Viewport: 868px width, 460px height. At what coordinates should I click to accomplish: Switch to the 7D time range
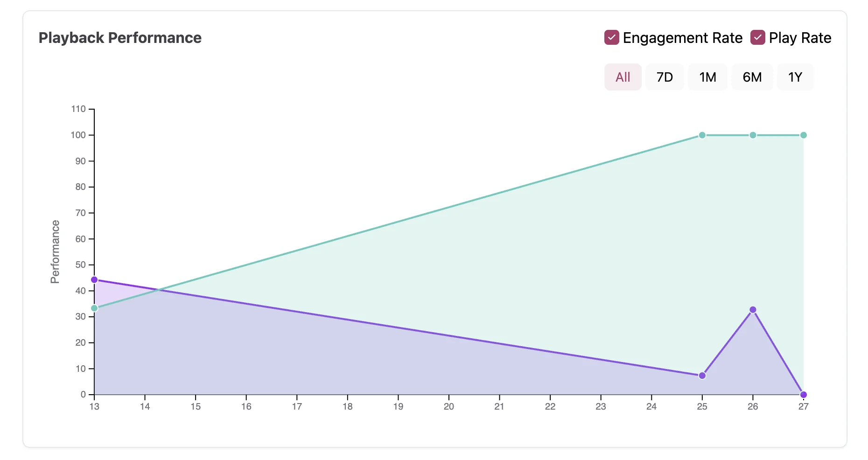[x=665, y=77]
